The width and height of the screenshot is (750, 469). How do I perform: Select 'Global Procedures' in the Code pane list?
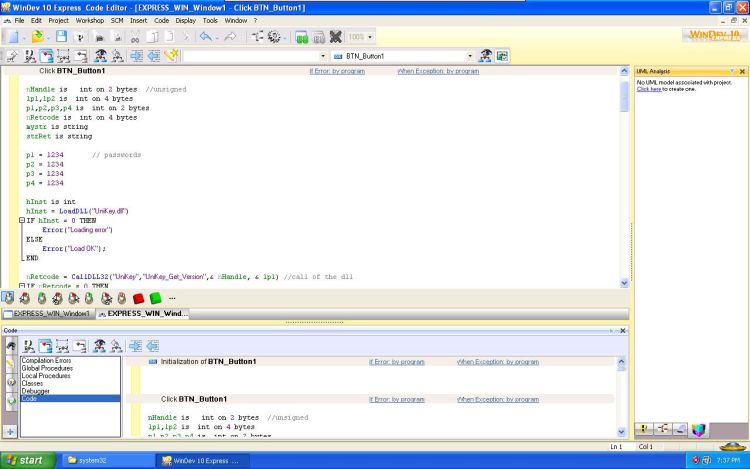click(x=47, y=368)
